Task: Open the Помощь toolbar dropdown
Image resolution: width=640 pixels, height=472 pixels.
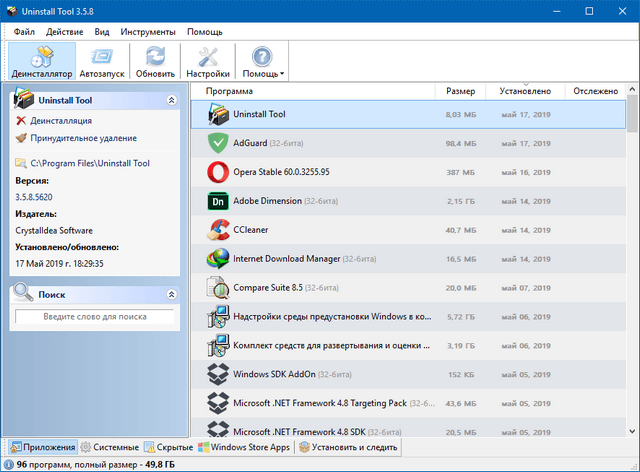Action: [262, 61]
